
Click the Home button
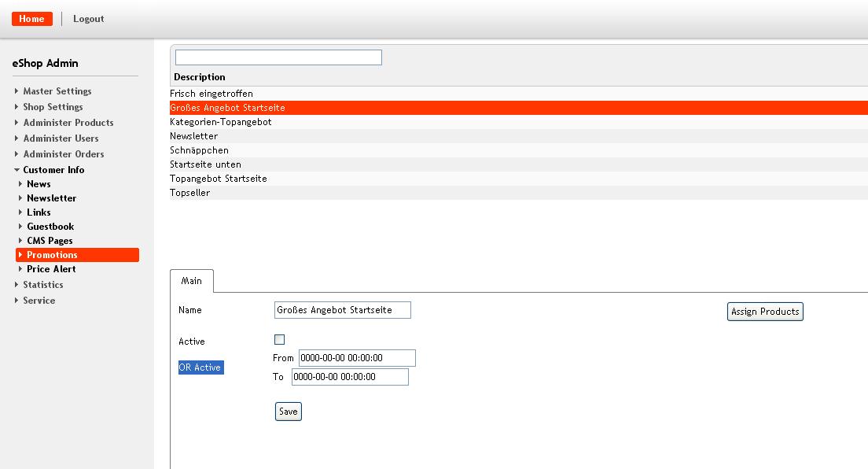tap(32, 19)
